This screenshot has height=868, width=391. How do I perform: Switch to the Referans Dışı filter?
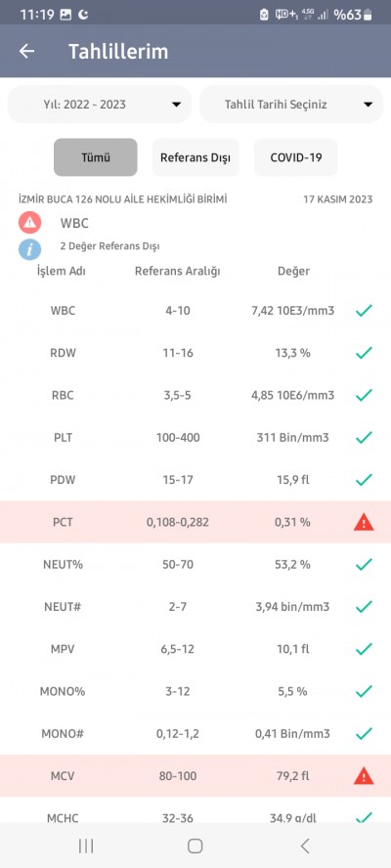click(195, 157)
